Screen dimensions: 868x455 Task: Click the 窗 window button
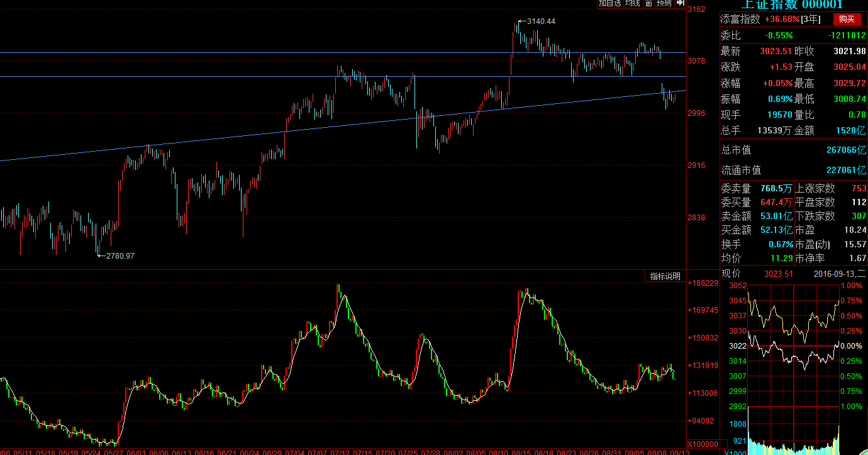pyautogui.click(x=648, y=3)
